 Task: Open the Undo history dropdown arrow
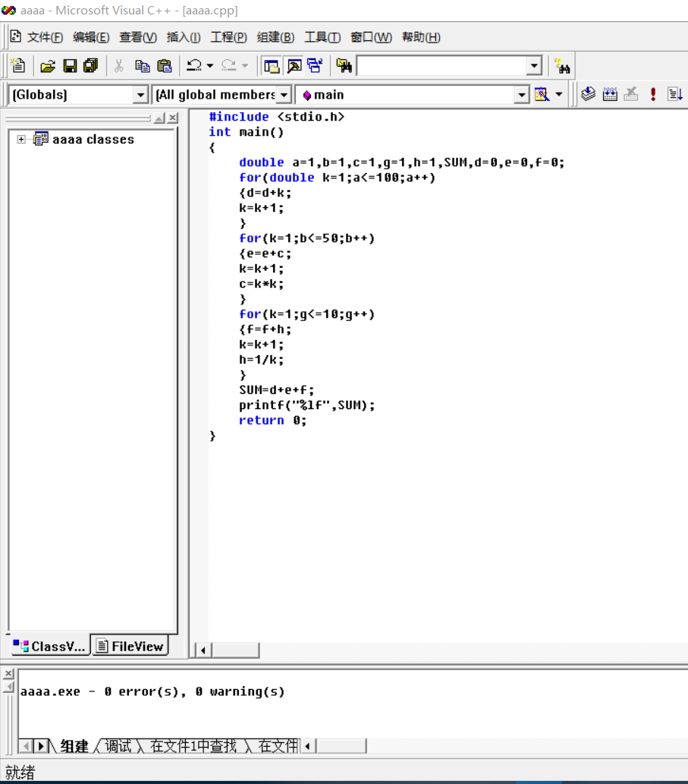pyautogui.click(x=210, y=65)
